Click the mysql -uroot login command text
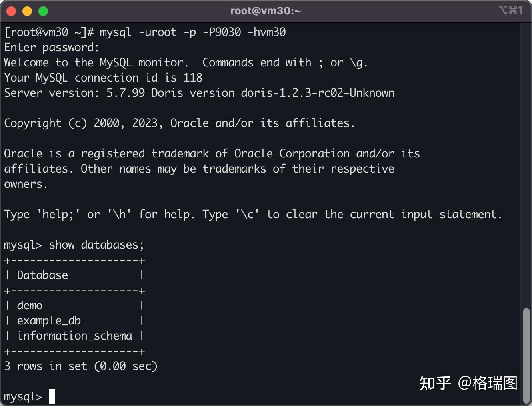The height and width of the screenshot is (406, 532). tap(192, 32)
